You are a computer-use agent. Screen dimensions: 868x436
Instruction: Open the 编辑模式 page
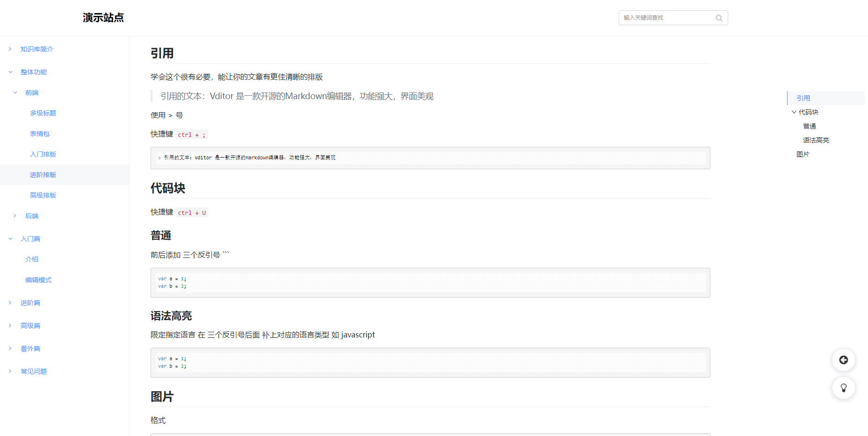click(x=38, y=280)
